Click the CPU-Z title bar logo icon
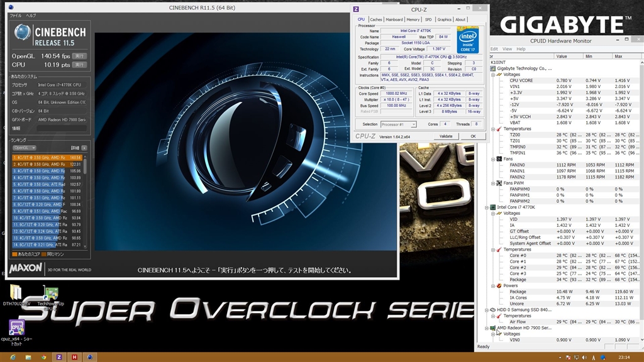Viewport: 644px width, 362px height. click(356, 9)
